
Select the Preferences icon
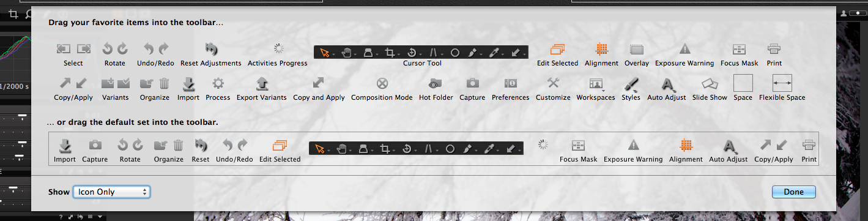pyautogui.click(x=510, y=83)
